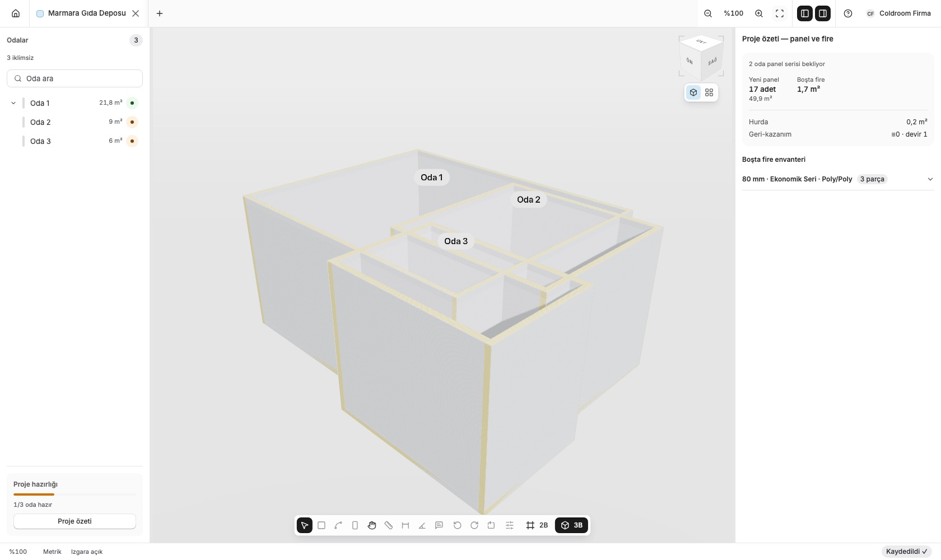
Task: Toggle the left sidebar panel
Action: click(x=805, y=13)
